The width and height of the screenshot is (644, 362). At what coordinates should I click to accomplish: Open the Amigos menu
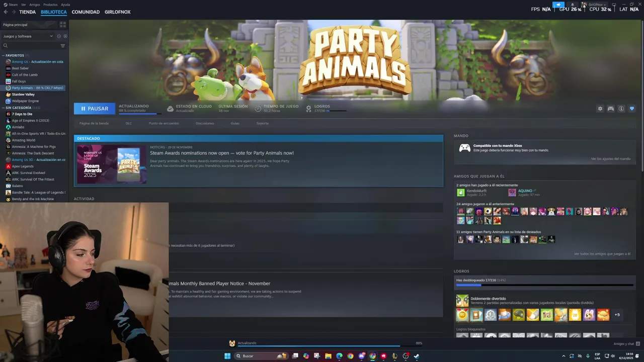pyautogui.click(x=35, y=5)
